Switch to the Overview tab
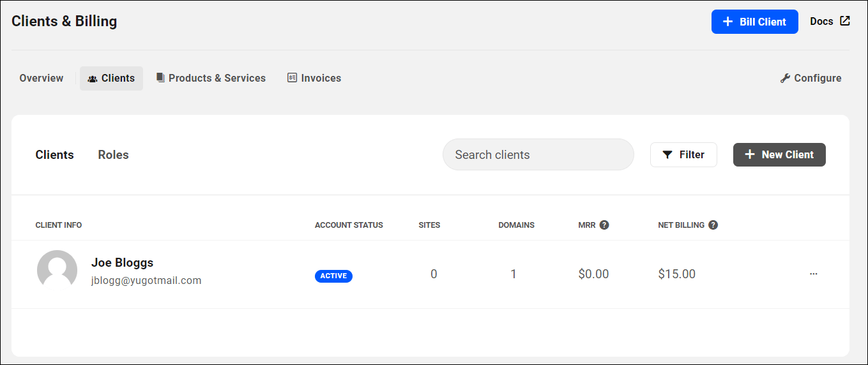868x365 pixels. pyautogui.click(x=42, y=78)
